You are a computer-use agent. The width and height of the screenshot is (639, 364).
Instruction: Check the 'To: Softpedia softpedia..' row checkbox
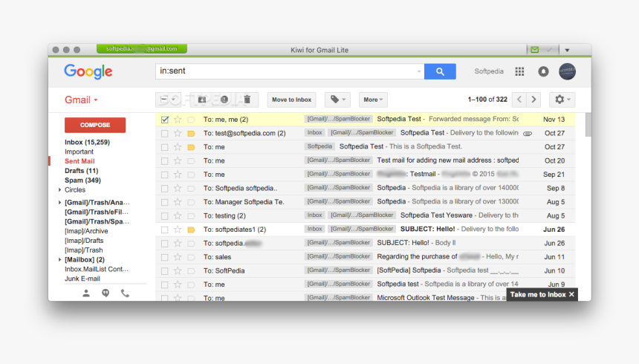165,189
